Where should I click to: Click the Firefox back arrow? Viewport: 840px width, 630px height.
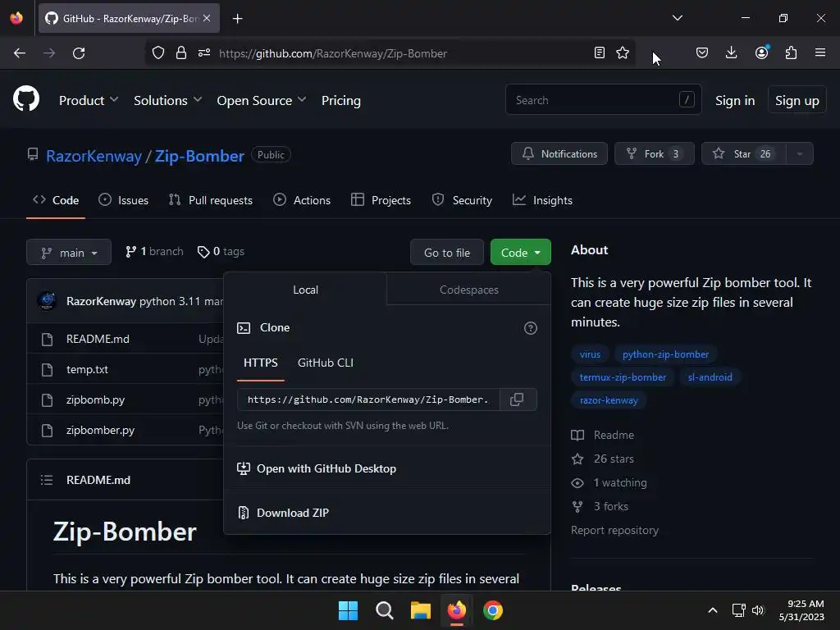click(20, 53)
